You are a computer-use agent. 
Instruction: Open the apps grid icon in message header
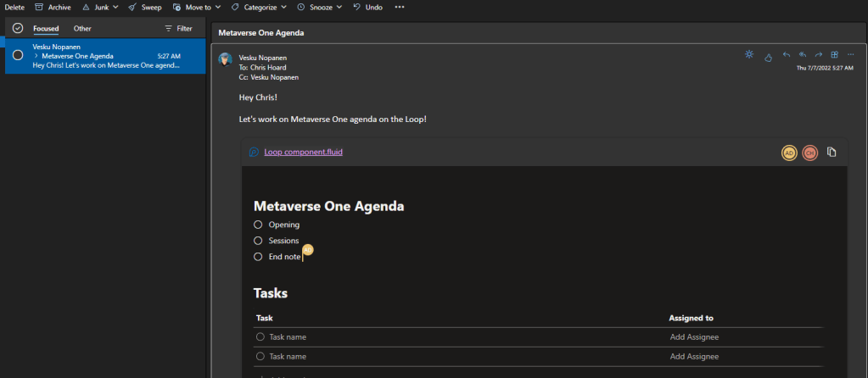coord(835,55)
